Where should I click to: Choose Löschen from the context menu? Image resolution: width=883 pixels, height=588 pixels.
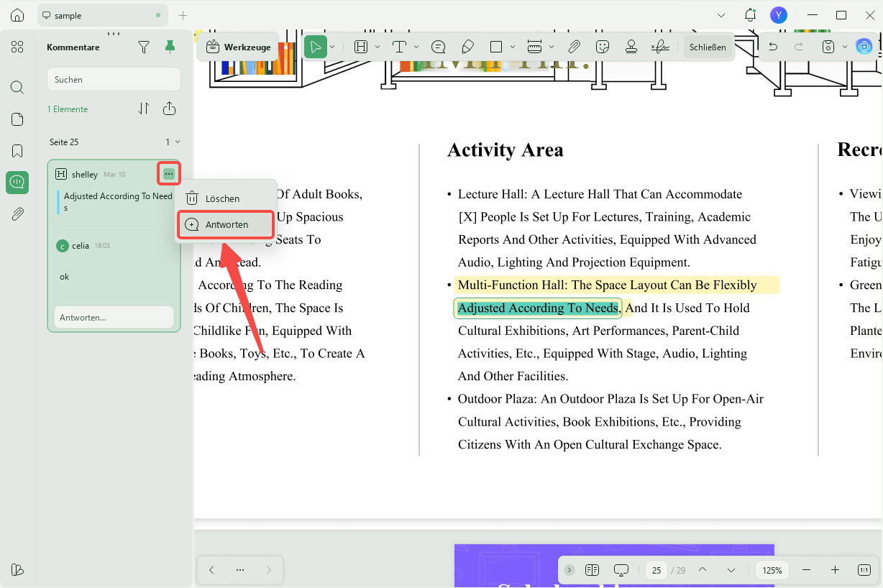222,198
